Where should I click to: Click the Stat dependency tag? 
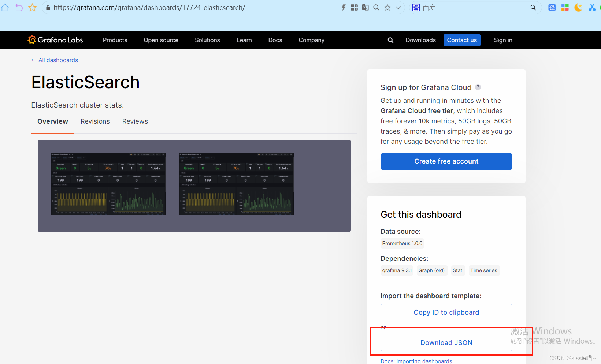(457, 270)
